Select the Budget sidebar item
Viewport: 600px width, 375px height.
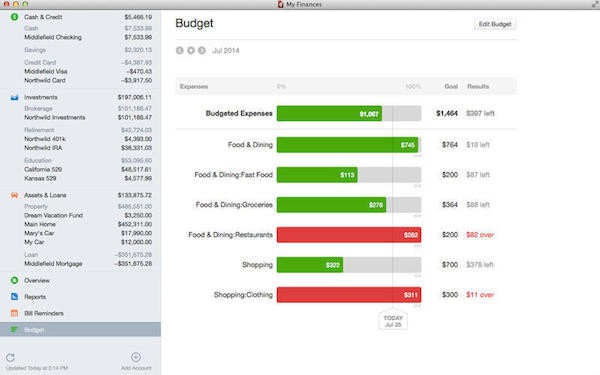tap(80, 329)
